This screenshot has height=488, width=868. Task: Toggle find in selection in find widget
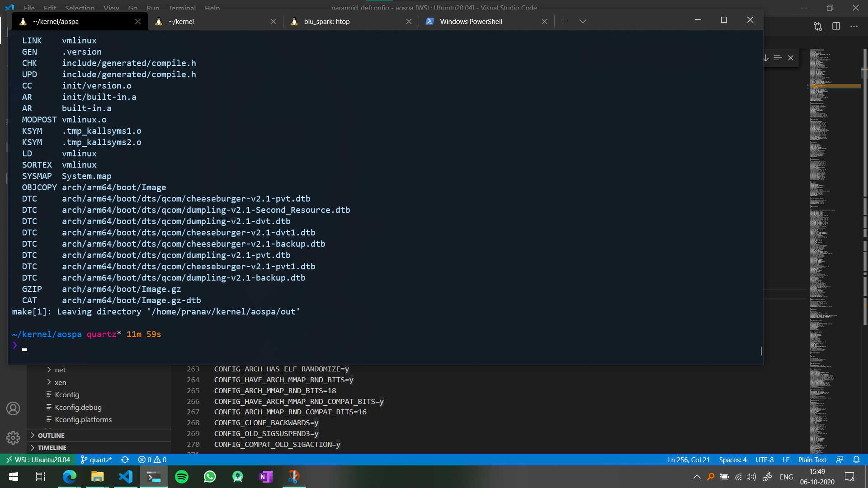(778, 58)
